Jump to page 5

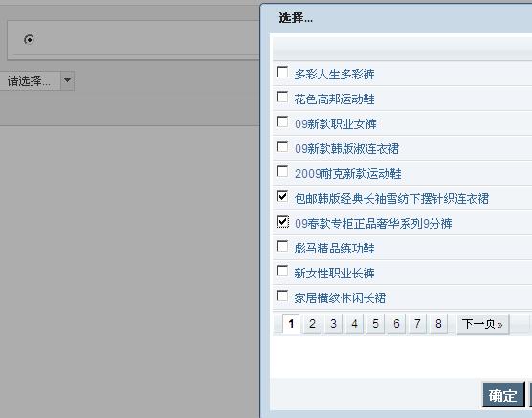pos(375,324)
